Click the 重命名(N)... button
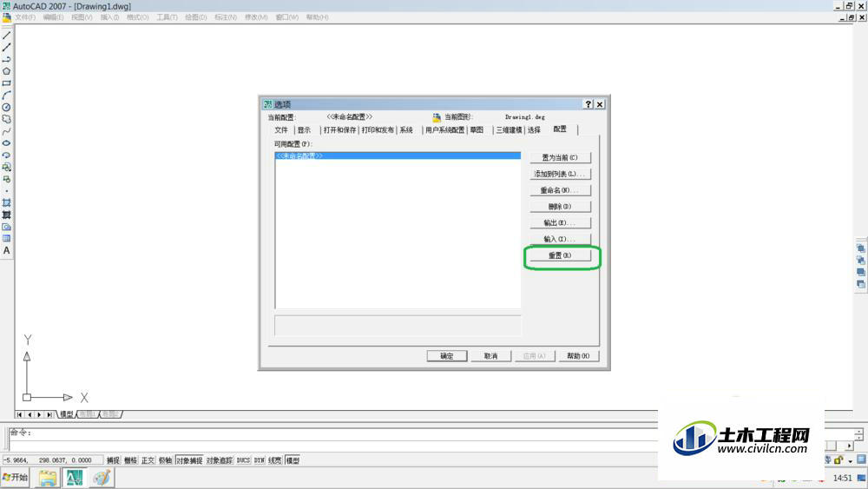Screen dimensions: 868x489 click(560, 190)
